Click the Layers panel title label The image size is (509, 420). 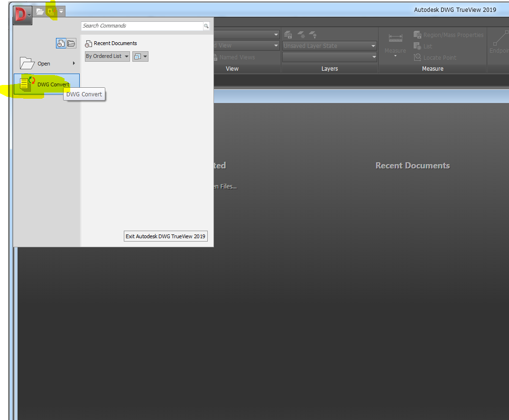pos(330,68)
